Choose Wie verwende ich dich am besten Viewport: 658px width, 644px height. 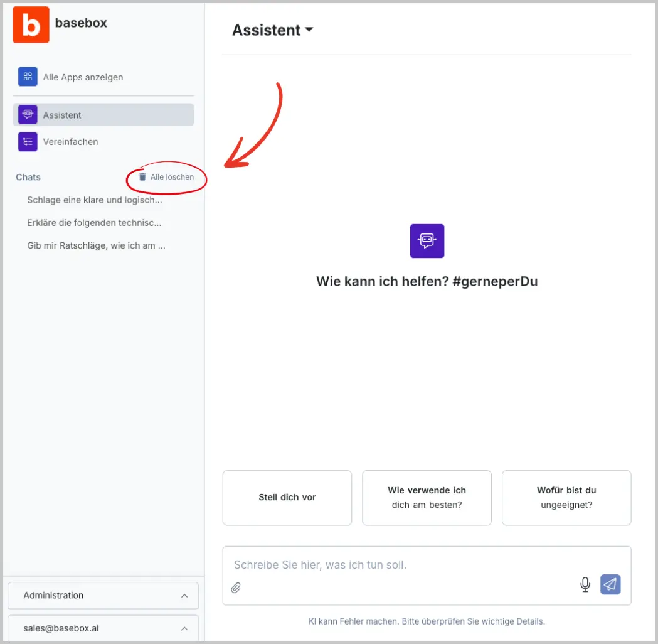427,498
